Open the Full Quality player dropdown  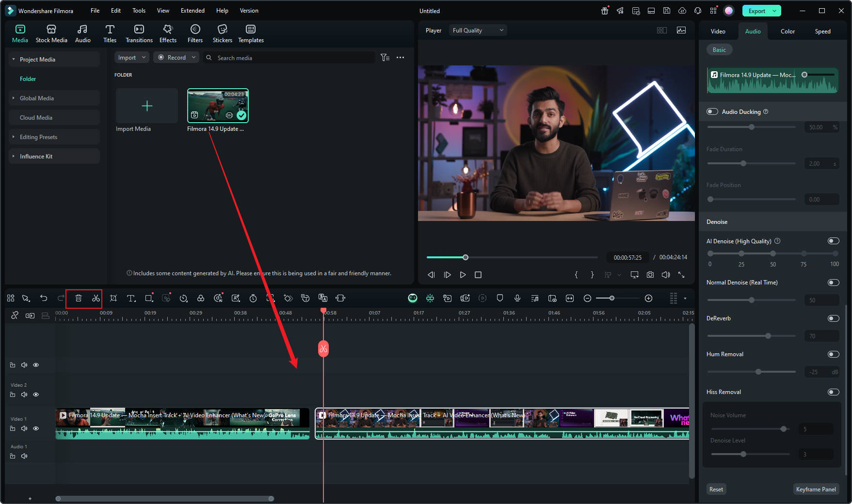coord(478,31)
